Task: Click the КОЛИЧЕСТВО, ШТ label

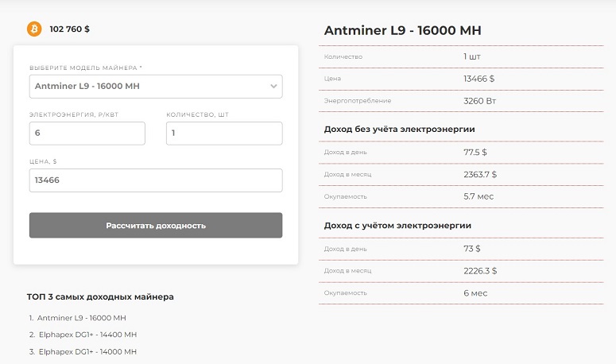Action: (198, 114)
